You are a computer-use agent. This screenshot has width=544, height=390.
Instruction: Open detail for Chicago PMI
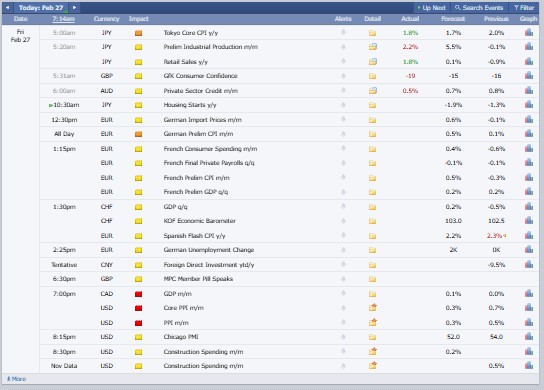pos(372,337)
